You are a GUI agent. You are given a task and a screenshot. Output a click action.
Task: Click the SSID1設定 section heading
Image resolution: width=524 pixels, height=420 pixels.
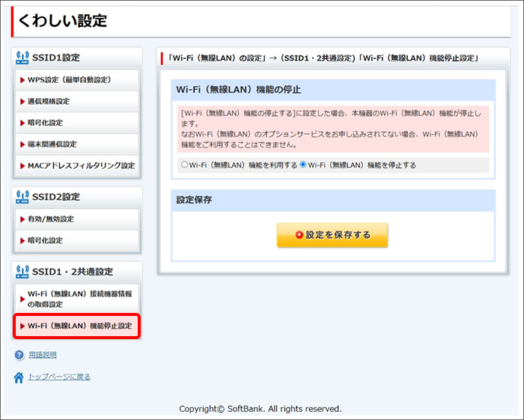point(56,58)
